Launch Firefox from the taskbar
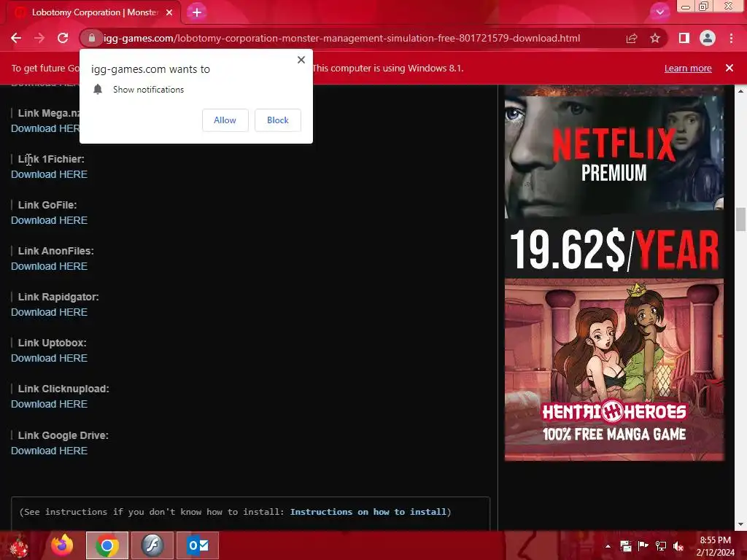747x560 pixels. pos(63,545)
